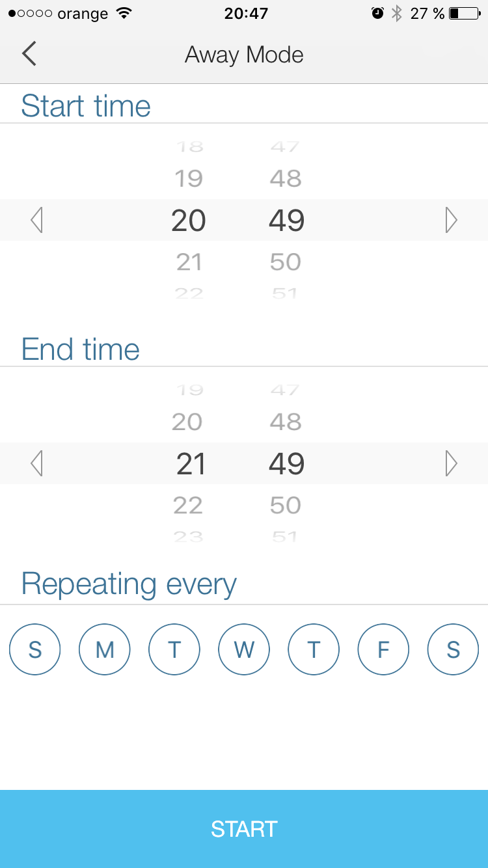Image resolution: width=488 pixels, height=868 pixels.
Task: Tap the left arrow in End time
Action: click(x=36, y=464)
